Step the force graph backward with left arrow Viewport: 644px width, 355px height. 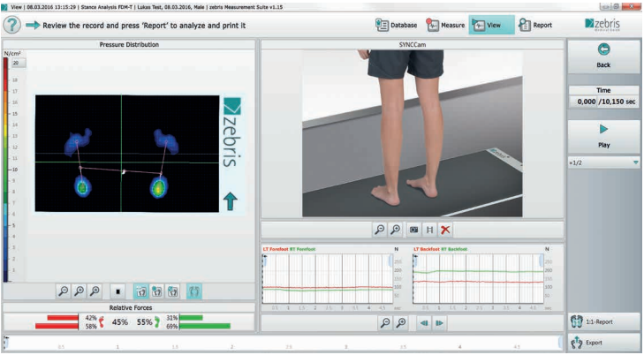click(x=423, y=323)
